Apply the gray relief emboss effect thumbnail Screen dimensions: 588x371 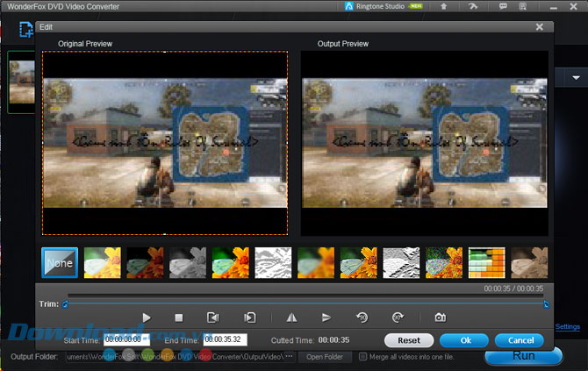click(401, 263)
